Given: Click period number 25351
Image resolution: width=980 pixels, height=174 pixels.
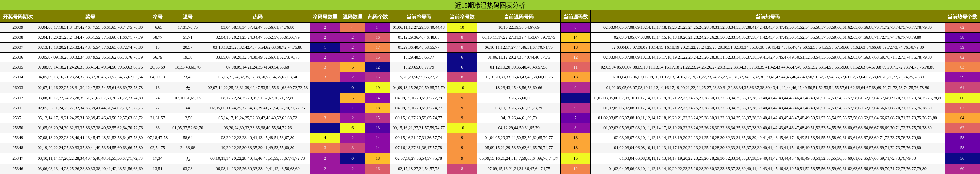Looking at the screenshot, I should pyautogui.click(x=17, y=118).
